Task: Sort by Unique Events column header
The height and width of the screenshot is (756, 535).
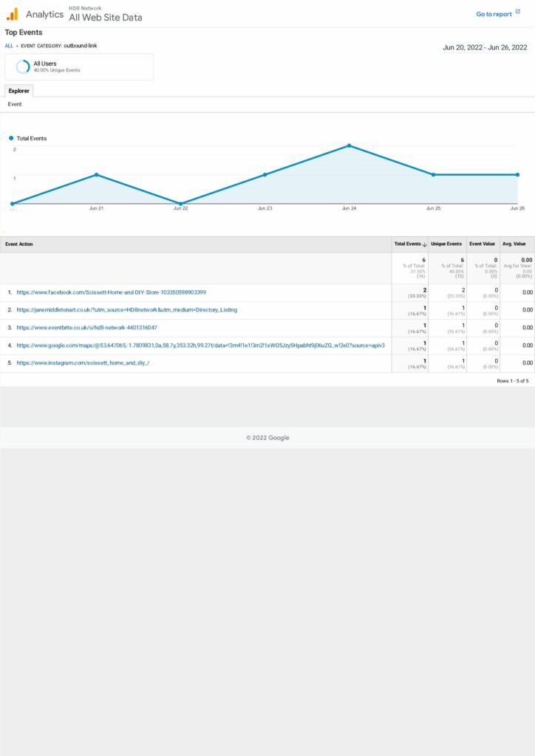Action: click(446, 244)
